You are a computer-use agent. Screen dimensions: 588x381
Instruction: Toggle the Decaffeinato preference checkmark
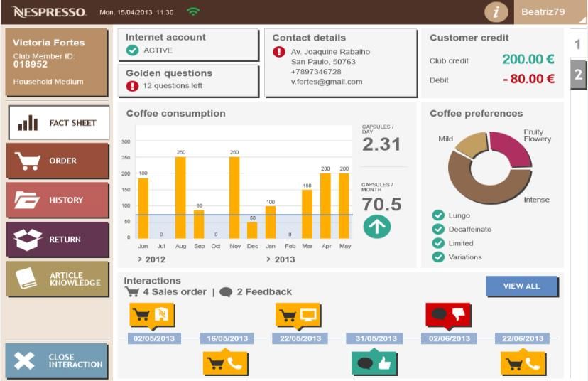[x=438, y=229]
